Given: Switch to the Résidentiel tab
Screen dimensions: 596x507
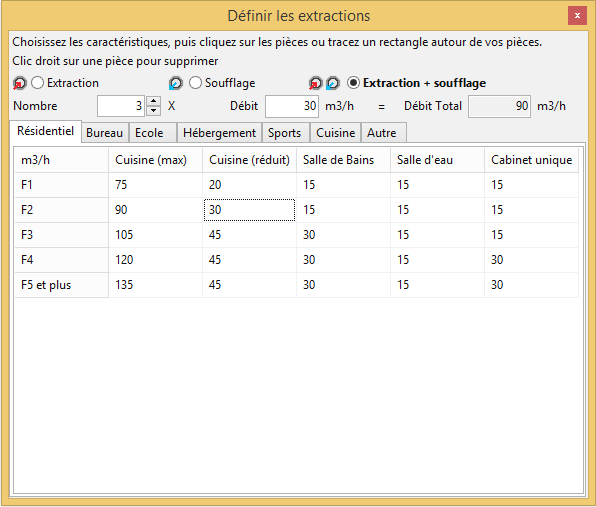Looking at the screenshot, I should [45, 131].
